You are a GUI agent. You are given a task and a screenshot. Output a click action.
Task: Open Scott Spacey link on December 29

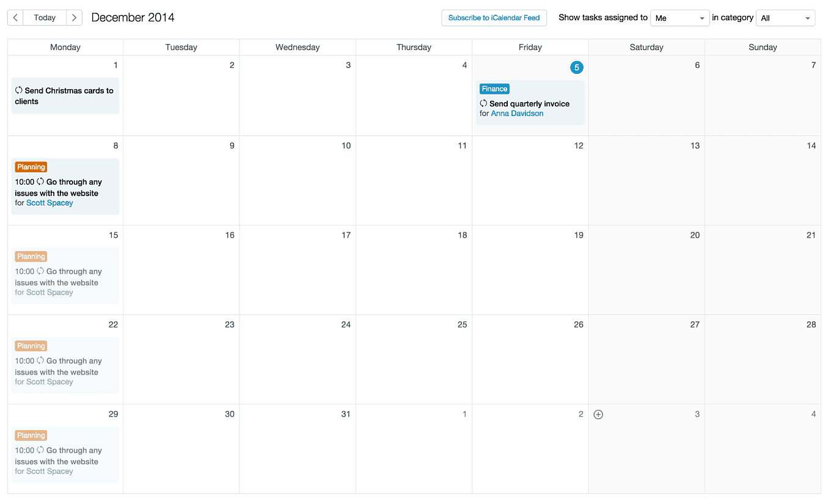click(49, 472)
